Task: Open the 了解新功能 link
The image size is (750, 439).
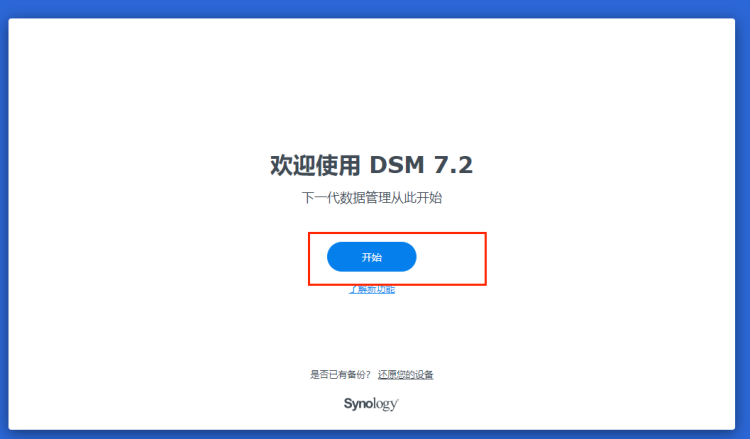Action: tap(372, 289)
